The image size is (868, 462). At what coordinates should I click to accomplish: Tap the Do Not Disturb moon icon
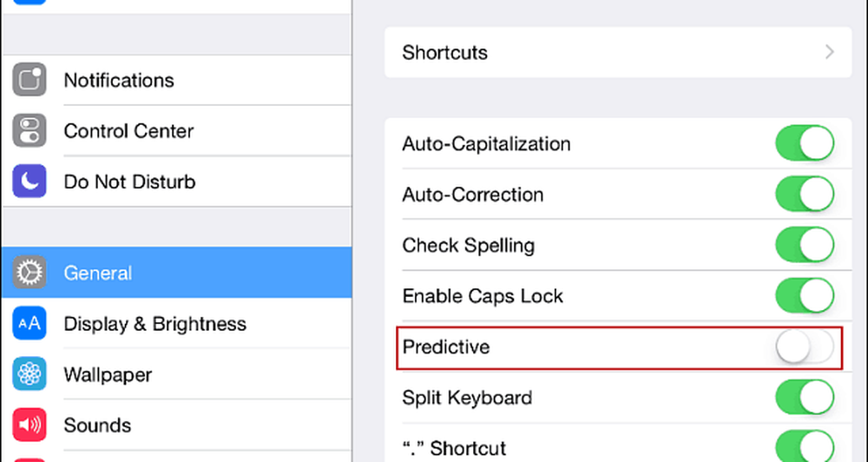(x=29, y=182)
